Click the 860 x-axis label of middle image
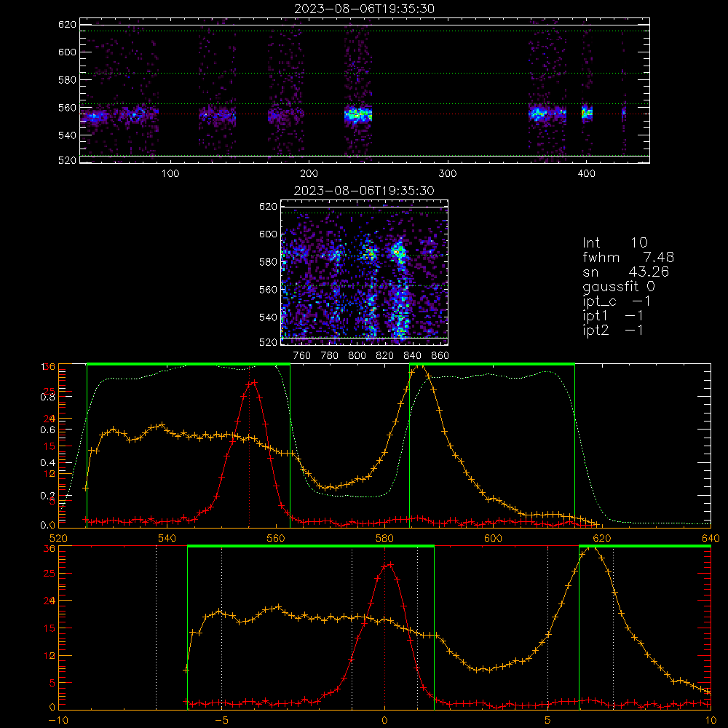The width and height of the screenshot is (728, 728). [x=440, y=356]
